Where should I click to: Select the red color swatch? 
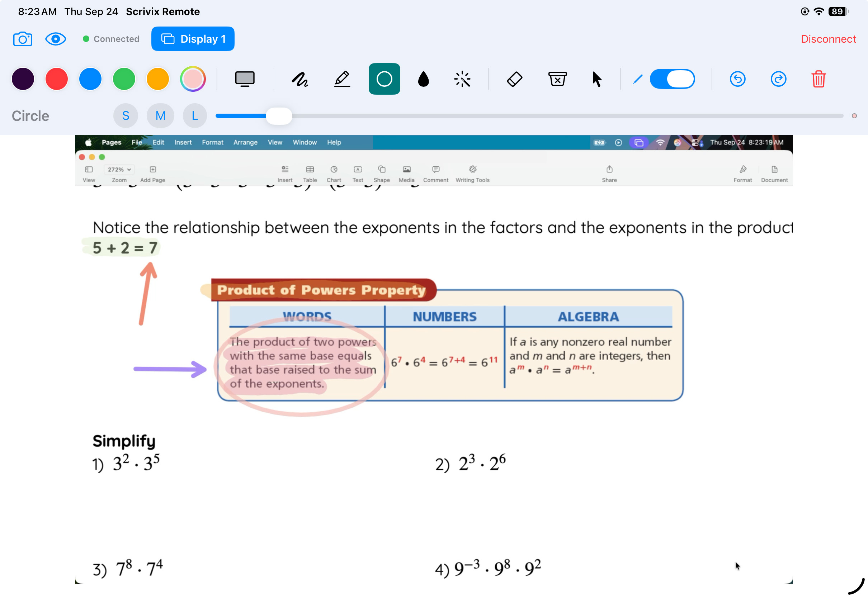57,79
